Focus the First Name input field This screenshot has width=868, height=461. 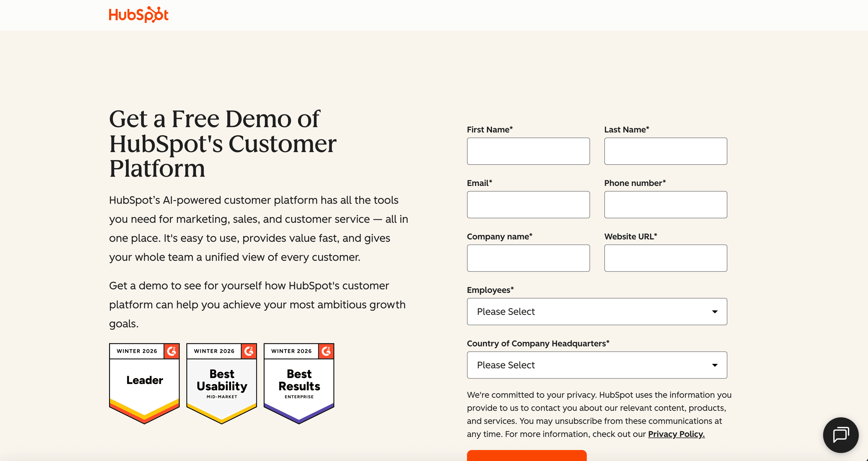tap(528, 151)
